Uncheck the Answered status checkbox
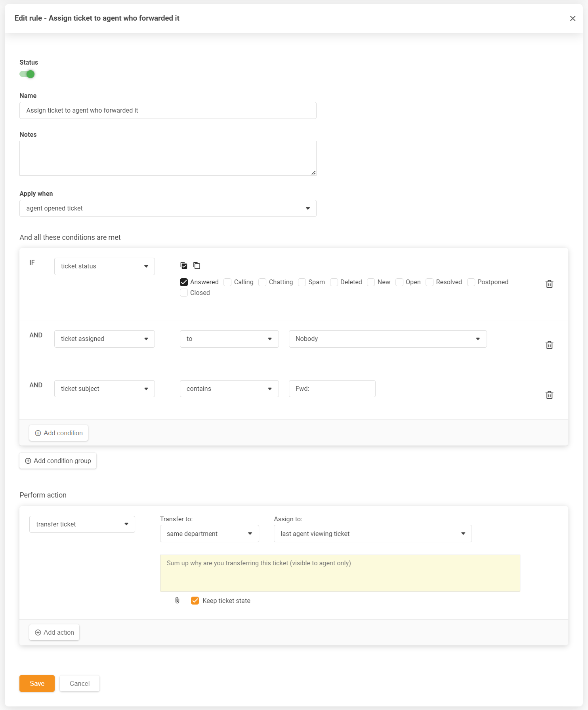 [184, 282]
